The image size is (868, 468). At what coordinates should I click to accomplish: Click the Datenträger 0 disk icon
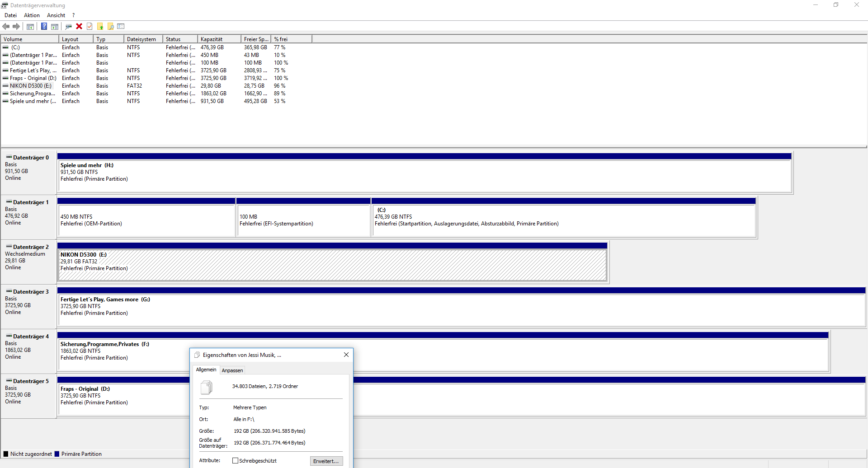pos(9,157)
